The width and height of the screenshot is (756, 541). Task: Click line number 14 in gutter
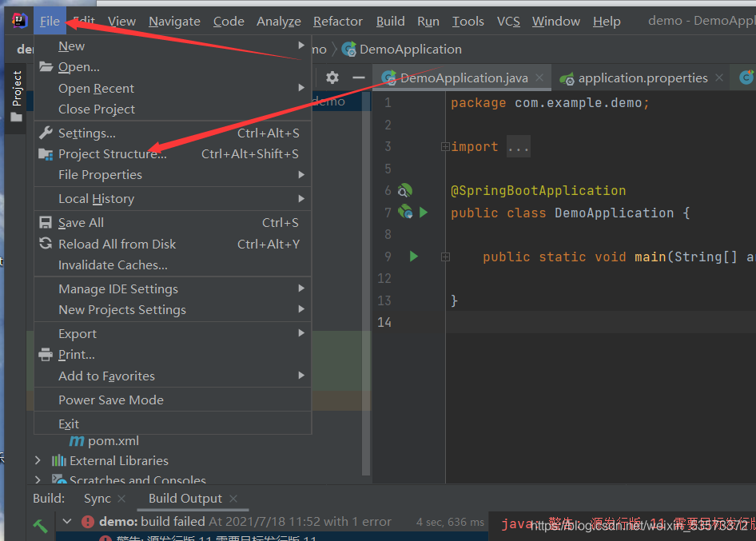[384, 322]
